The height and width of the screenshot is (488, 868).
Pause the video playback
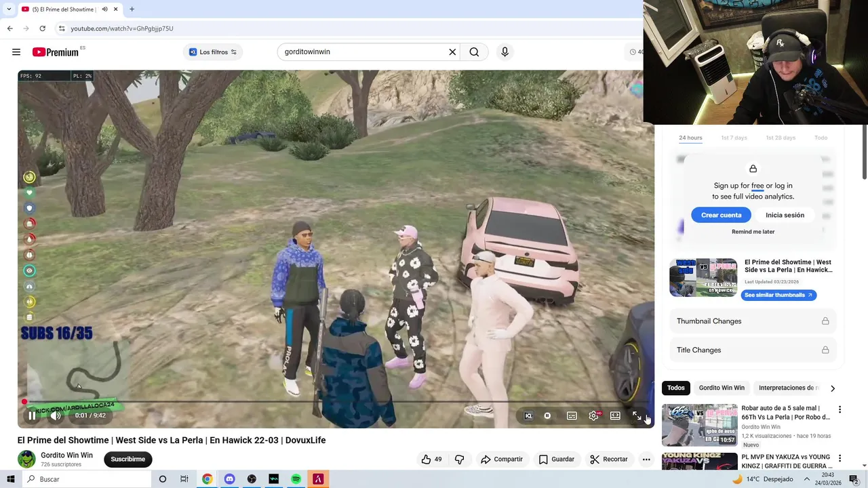[32, 415]
